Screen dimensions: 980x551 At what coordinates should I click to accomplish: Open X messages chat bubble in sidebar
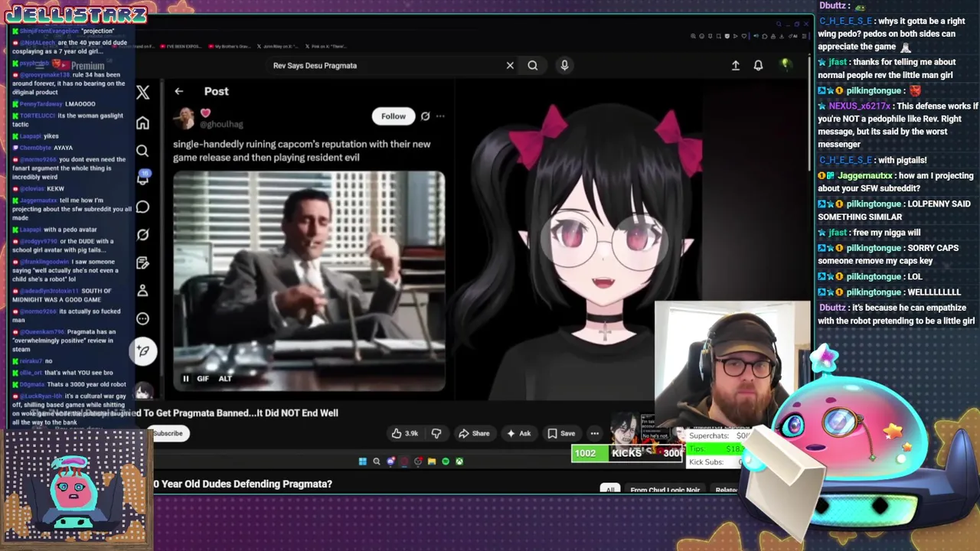142,207
